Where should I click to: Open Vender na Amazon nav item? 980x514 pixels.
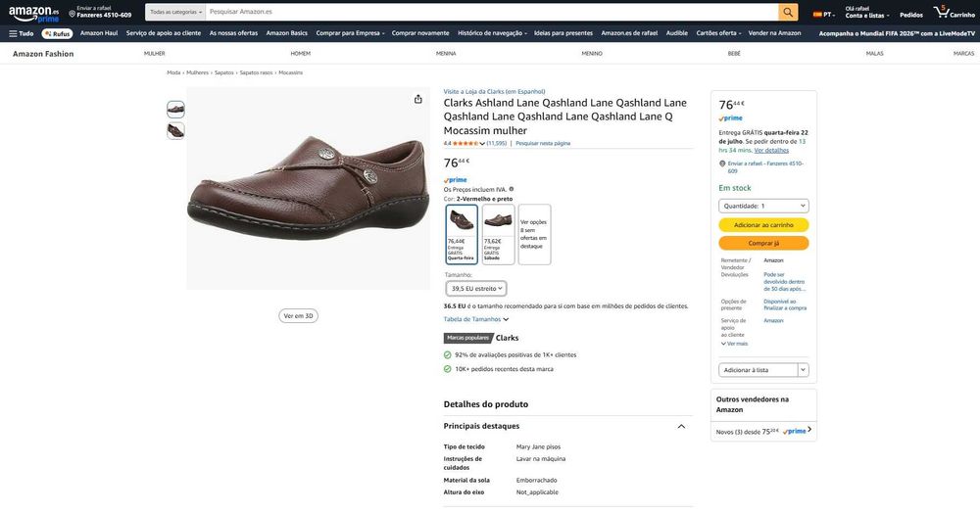[x=774, y=33]
